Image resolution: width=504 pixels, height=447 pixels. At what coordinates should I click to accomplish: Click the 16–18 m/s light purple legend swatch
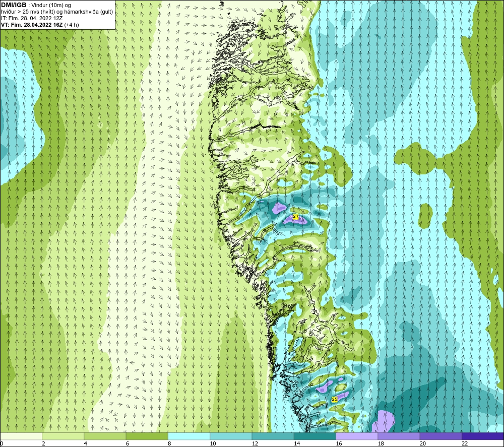pyautogui.click(x=357, y=436)
